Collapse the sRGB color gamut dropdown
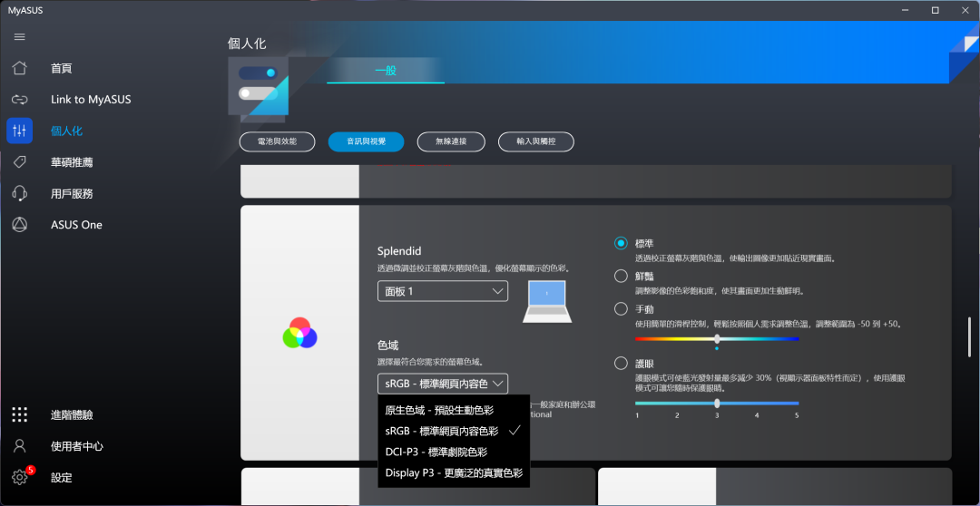The image size is (980, 506). point(442,384)
